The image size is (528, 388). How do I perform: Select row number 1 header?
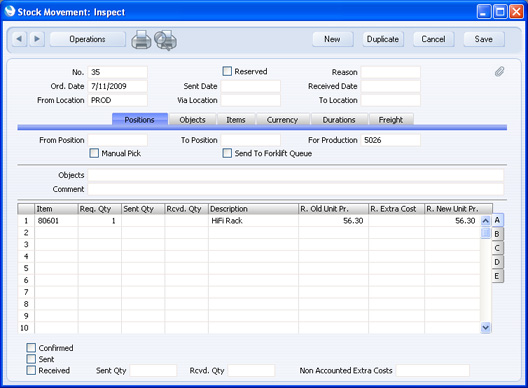click(x=26, y=221)
